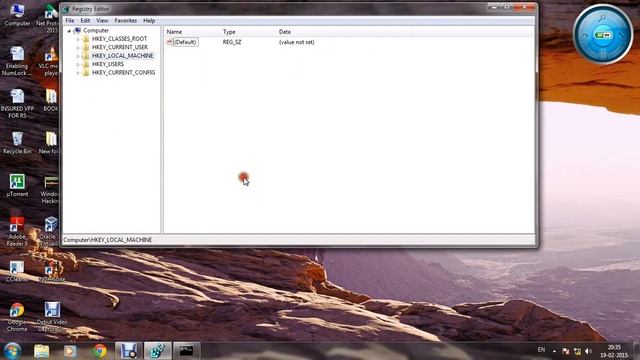Expand the HKEY_CLASSES_ROOT arrow
This screenshot has width=640, height=360.
(x=78, y=39)
